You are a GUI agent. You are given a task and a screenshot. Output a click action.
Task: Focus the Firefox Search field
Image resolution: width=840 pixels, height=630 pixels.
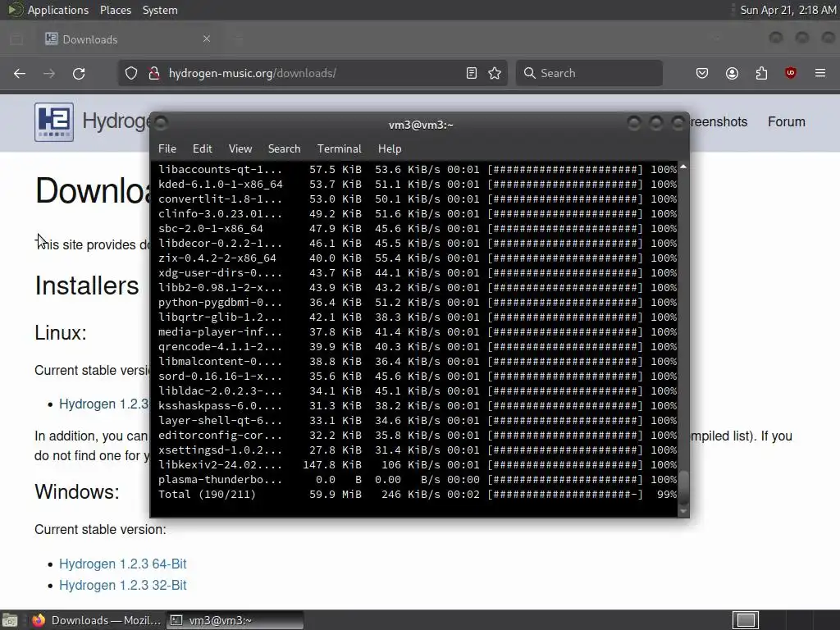point(589,73)
